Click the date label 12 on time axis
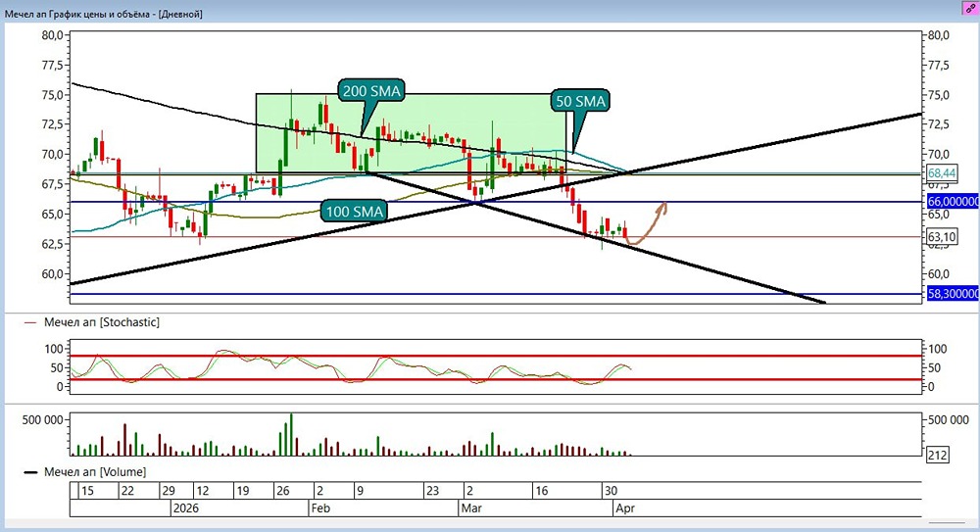Image resolution: width=980 pixels, height=532 pixels. click(x=203, y=491)
